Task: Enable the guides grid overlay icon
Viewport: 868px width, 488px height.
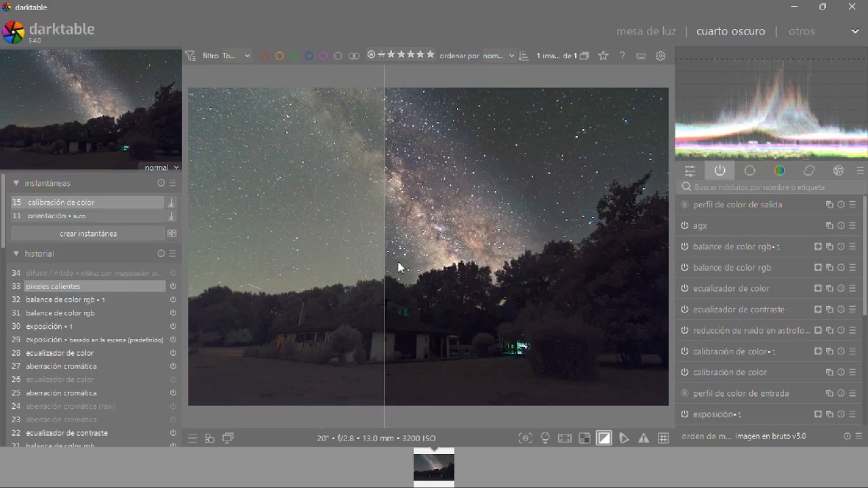Action: tap(664, 439)
